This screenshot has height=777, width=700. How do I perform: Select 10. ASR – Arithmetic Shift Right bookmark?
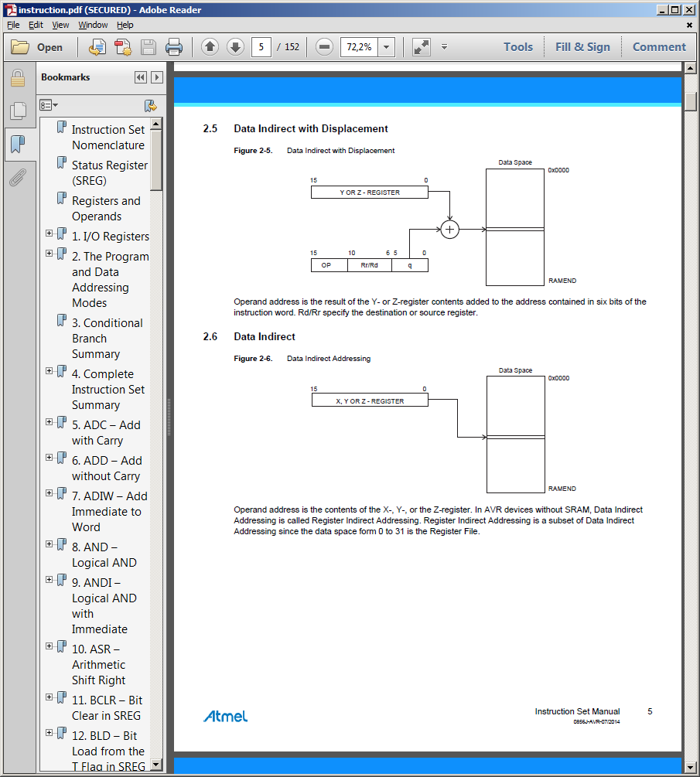pyautogui.click(x=98, y=665)
